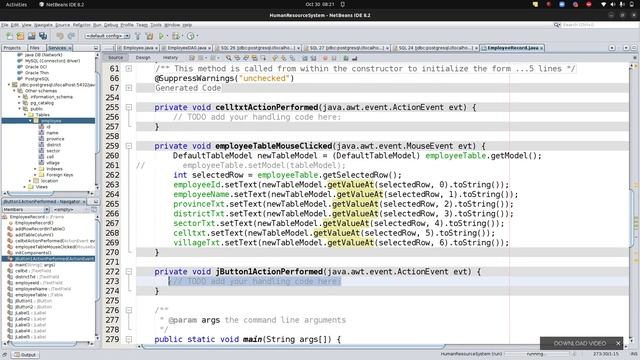Expand the Indexes tree node
The image size is (640, 360).
[x=36, y=169]
